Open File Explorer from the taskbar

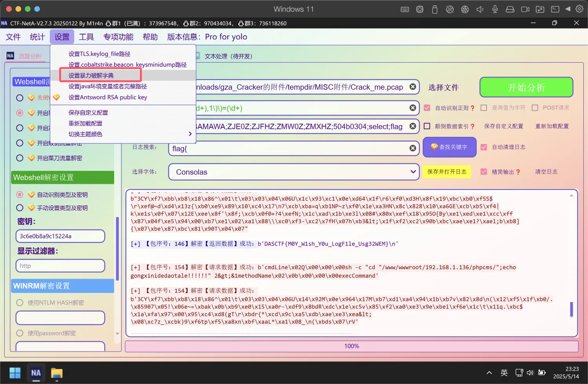point(57,373)
